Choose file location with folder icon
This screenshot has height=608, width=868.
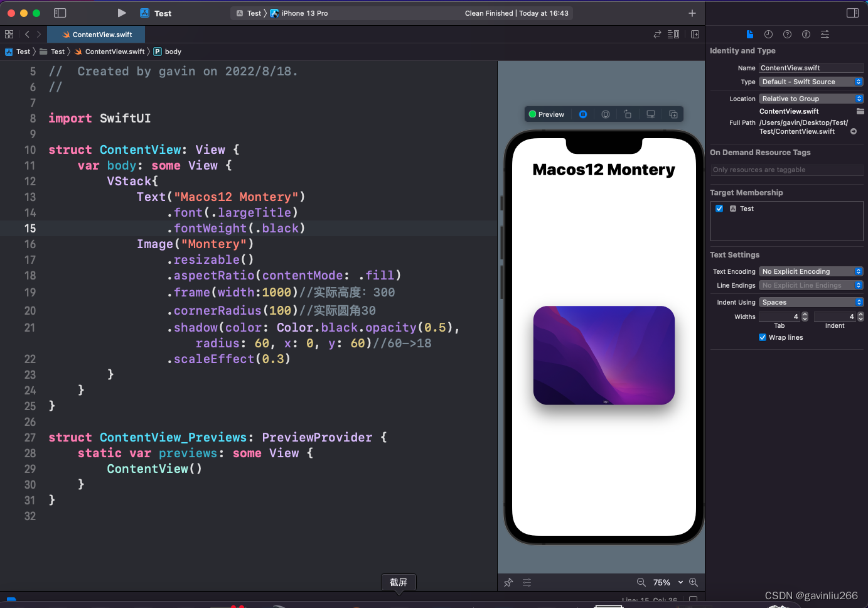pos(860,111)
